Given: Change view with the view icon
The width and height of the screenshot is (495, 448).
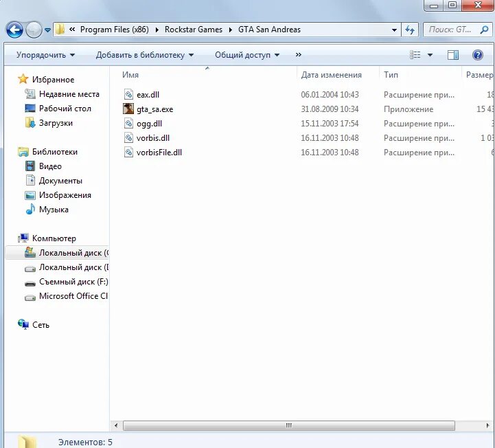Looking at the screenshot, I should pos(415,55).
